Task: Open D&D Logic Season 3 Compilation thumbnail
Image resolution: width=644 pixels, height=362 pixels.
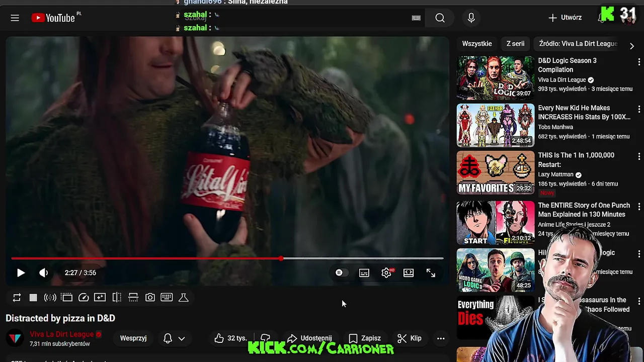Action: click(496, 78)
